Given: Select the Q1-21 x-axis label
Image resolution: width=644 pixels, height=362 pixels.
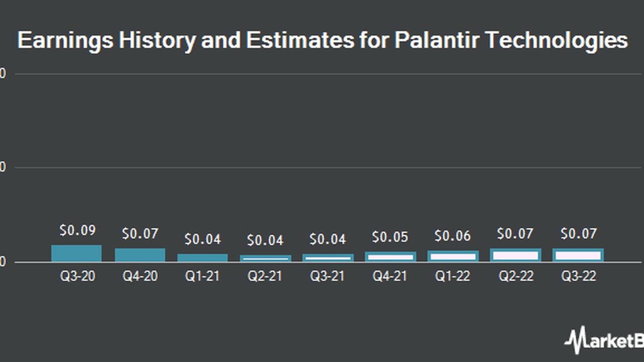Looking at the screenshot, I should click(x=202, y=277).
